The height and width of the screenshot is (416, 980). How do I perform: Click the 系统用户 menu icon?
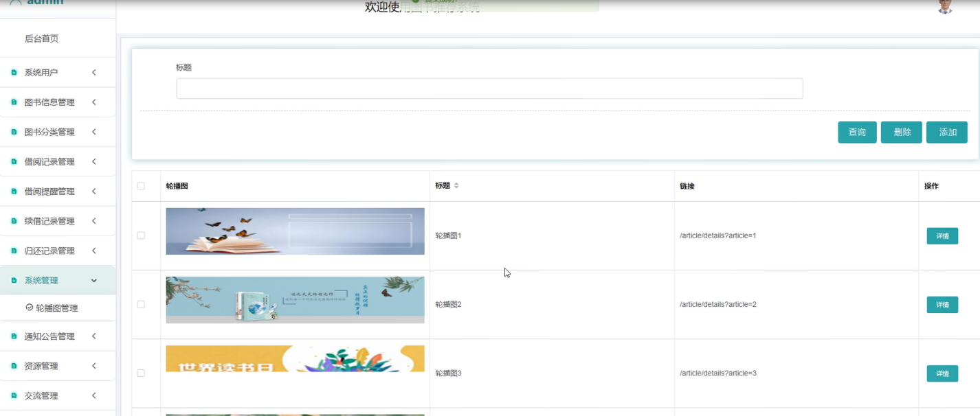pos(14,73)
